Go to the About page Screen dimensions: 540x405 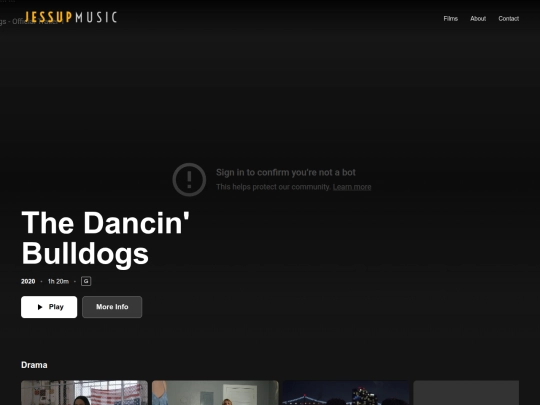(478, 19)
